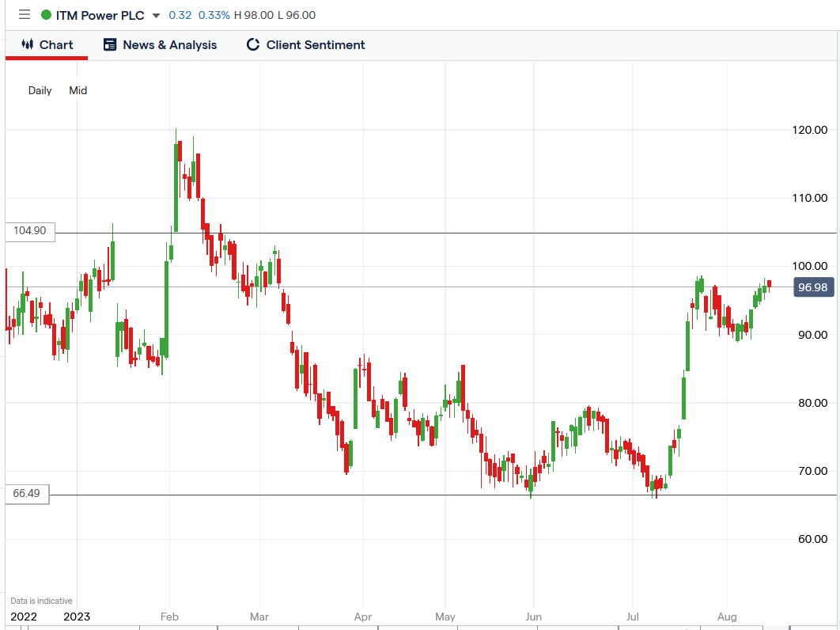Click the candlestick icon on Chart tab
The image size is (840, 630).
28,44
